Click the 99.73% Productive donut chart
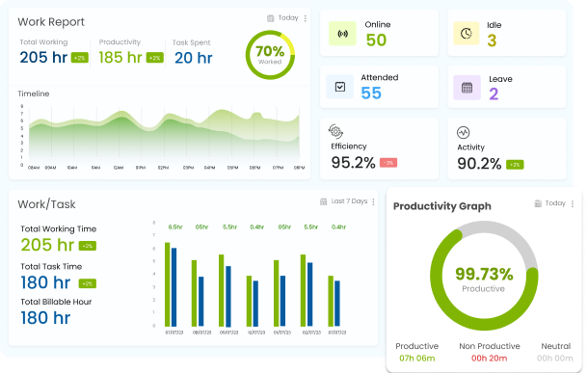This screenshot has width=588, height=373. tap(484, 276)
